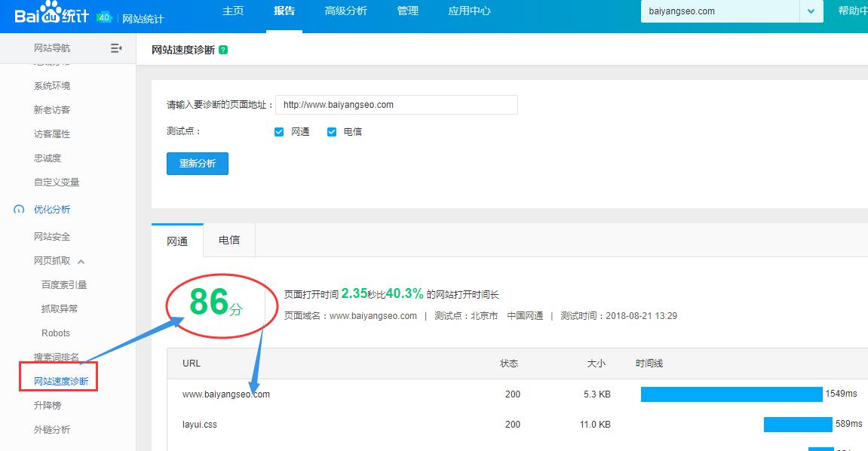Open 升降榜 in the sidebar

click(48, 406)
